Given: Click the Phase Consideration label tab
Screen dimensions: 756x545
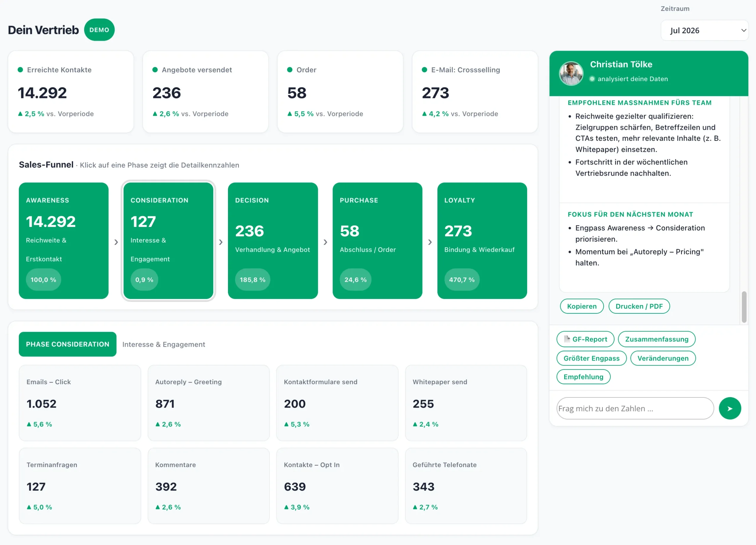Looking at the screenshot, I should [68, 344].
